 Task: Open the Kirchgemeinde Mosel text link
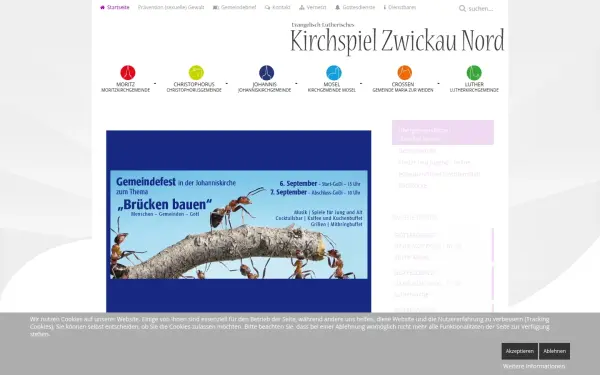click(x=332, y=90)
